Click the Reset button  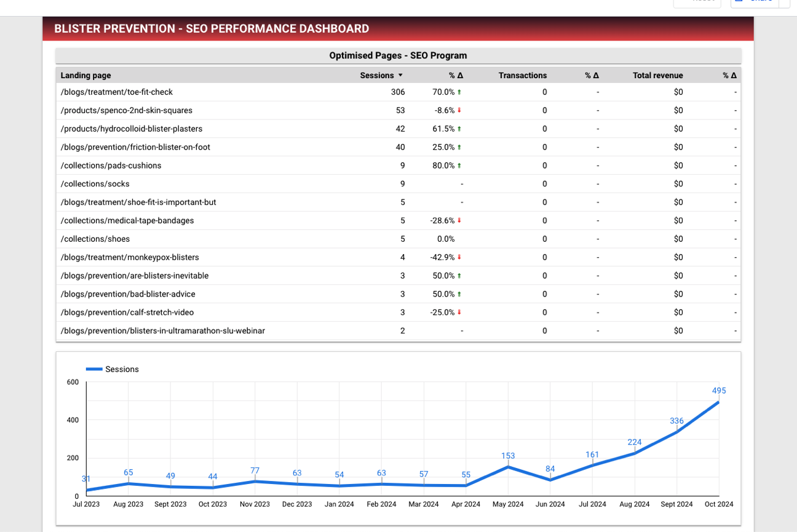coord(697,2)
